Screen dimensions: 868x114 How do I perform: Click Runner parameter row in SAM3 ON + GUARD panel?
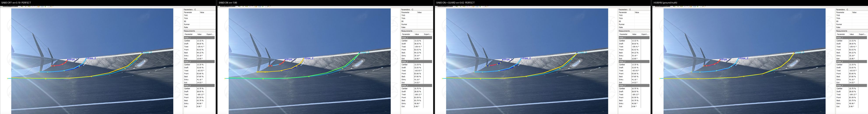pos(634,25)
